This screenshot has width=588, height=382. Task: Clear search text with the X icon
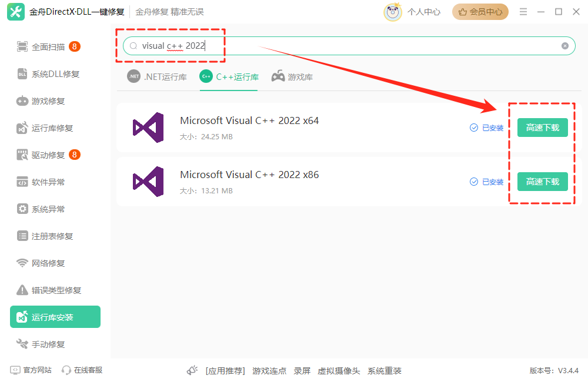(x=565, y=46)
